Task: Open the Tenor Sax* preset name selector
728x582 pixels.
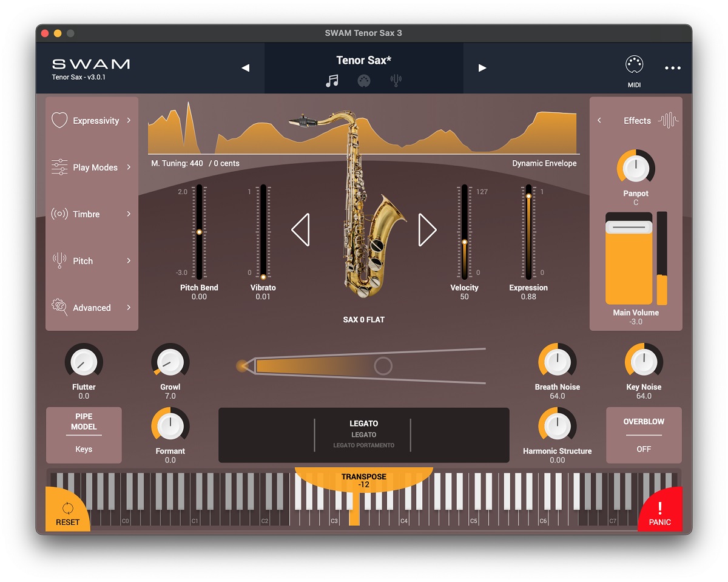Action: pyautogui.click(x=364, y=60)
